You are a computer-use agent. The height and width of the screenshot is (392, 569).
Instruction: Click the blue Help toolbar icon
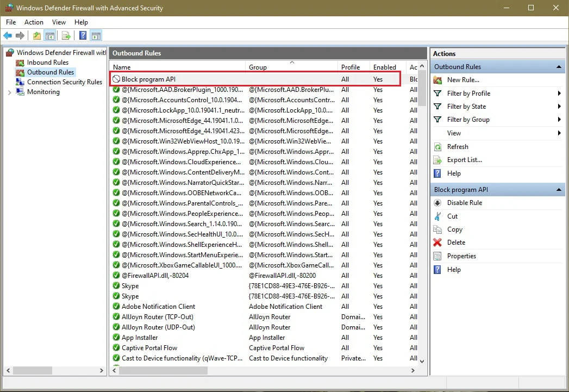click(x=83, y=35)
